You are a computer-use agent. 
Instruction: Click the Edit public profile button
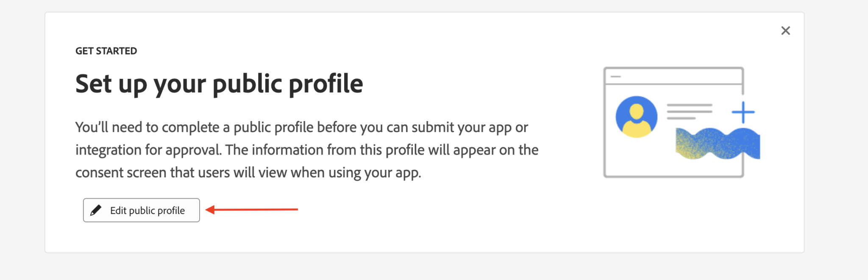[x=141, y=210]
